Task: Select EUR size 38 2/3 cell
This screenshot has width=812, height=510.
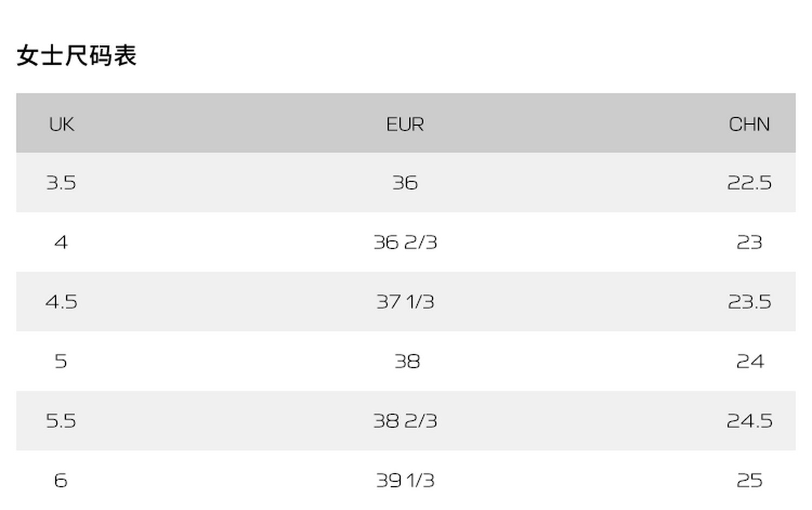Action: (405, 421)
